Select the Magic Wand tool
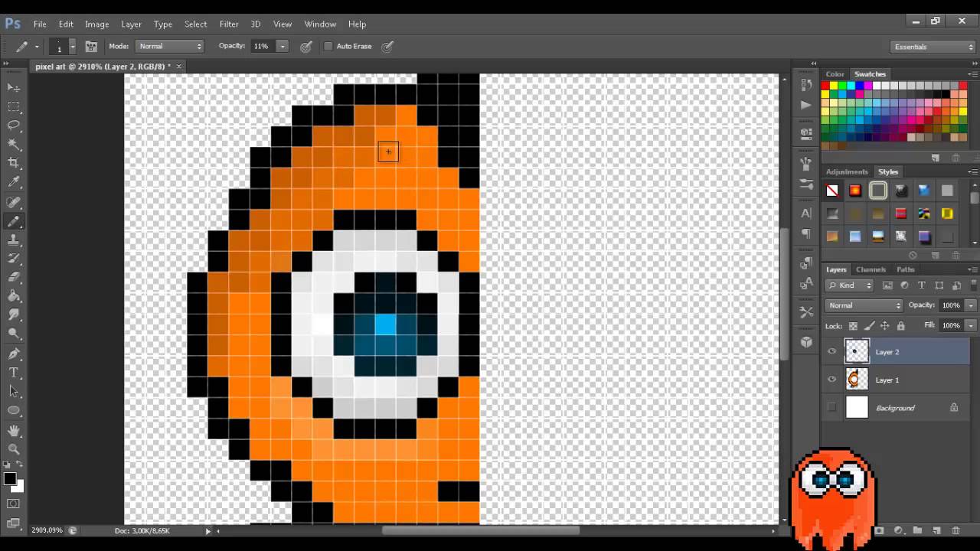980x551 pixels. pos(14,144)
